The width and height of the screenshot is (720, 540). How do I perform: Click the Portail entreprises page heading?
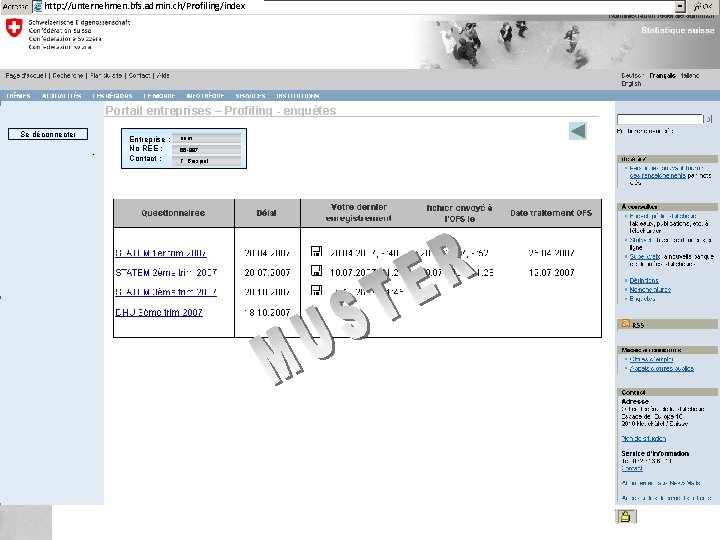220,111
